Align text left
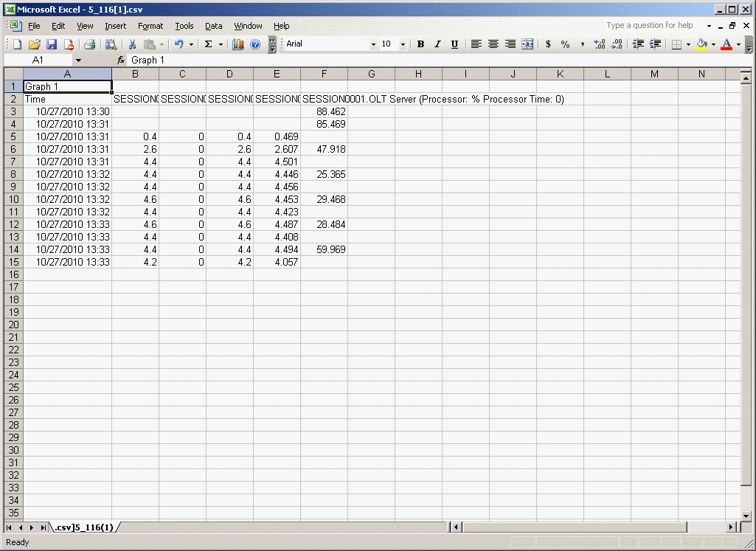The height and width of the screenshot is (551, 756). pos(476,44)
